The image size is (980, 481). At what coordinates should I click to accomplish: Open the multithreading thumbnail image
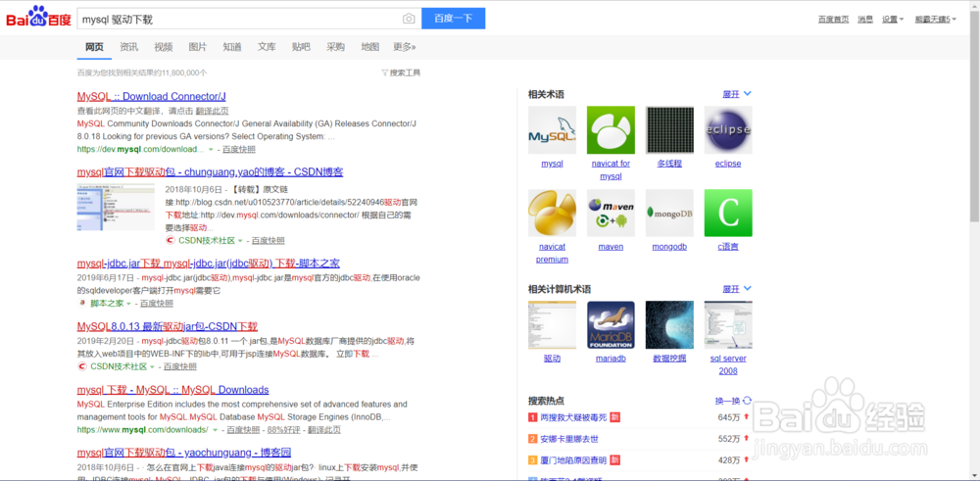pyautogui.click(x=669, y=130)
